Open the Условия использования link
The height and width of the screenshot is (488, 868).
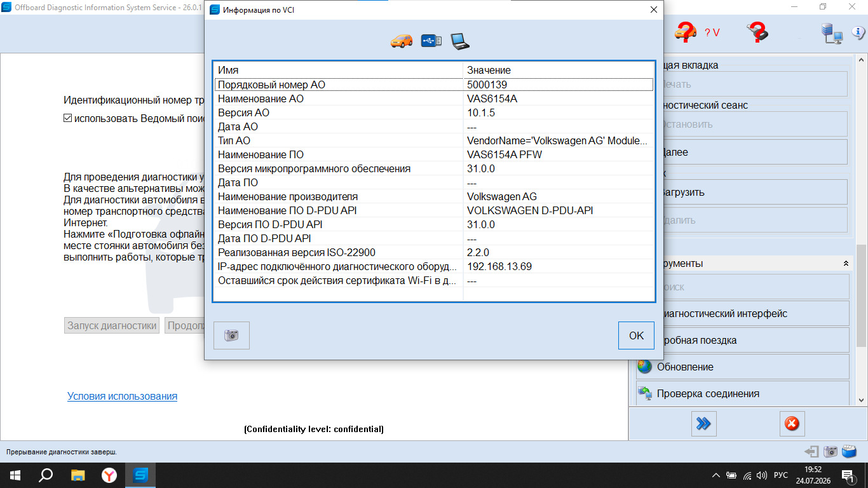122,396
